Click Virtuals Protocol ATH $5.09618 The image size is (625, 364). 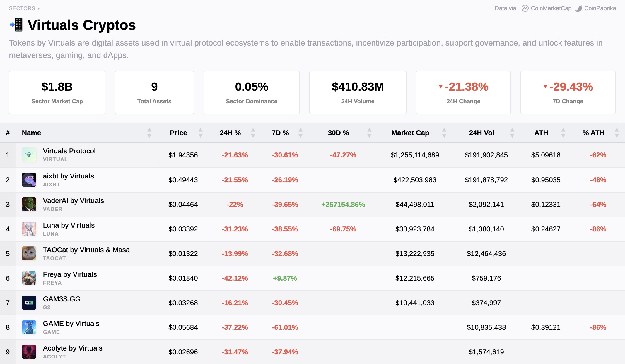point(546,155)
